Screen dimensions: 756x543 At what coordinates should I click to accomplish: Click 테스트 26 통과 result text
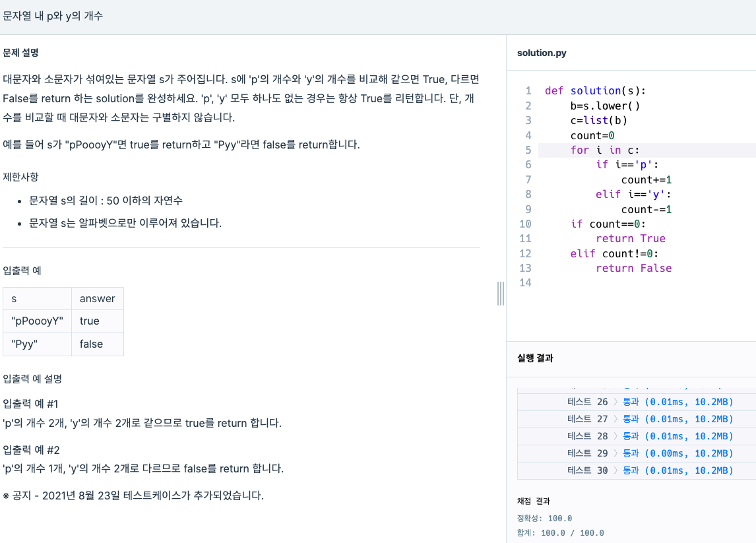point(678,402)
